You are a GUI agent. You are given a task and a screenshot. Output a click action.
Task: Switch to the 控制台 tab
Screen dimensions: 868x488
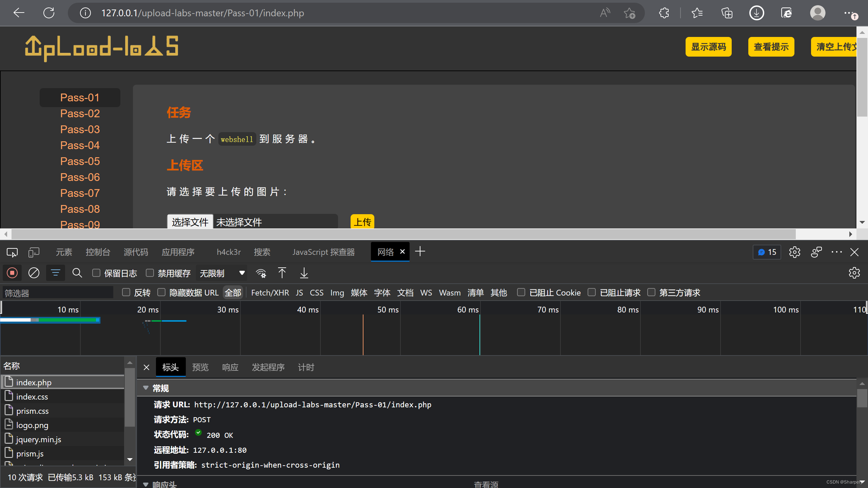98,252
